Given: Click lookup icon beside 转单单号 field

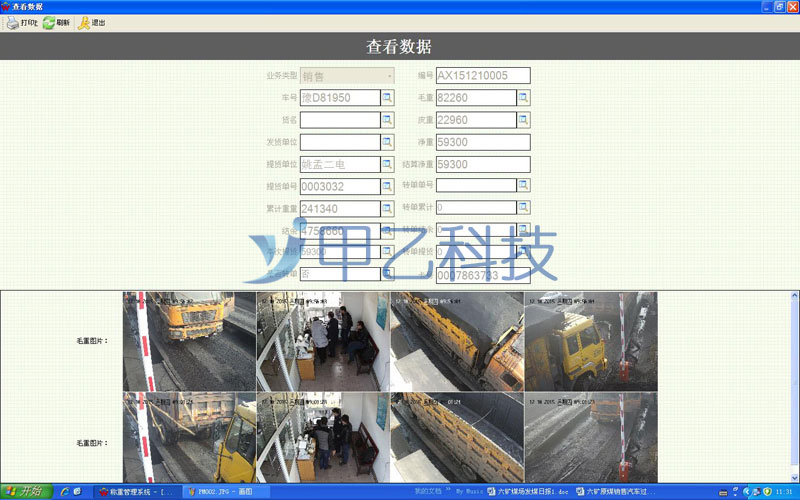Looking at the screenshot, I should pos(523,186).
